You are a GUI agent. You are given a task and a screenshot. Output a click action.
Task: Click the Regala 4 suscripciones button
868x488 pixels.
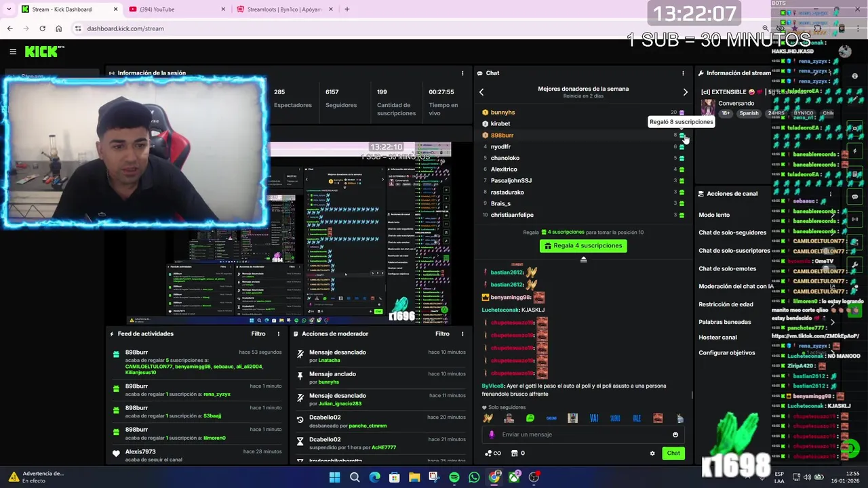[x=583, y=246]
